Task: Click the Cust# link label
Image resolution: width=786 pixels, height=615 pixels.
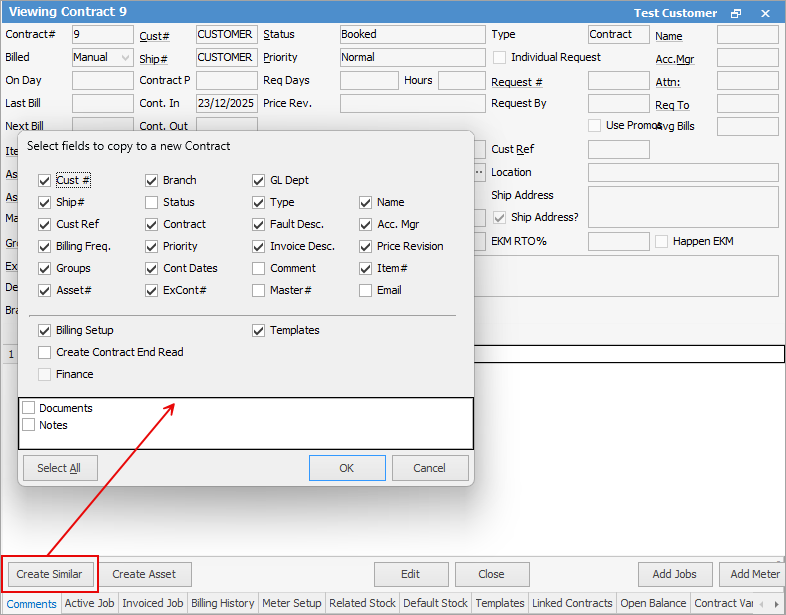Action: click(154, 36)
